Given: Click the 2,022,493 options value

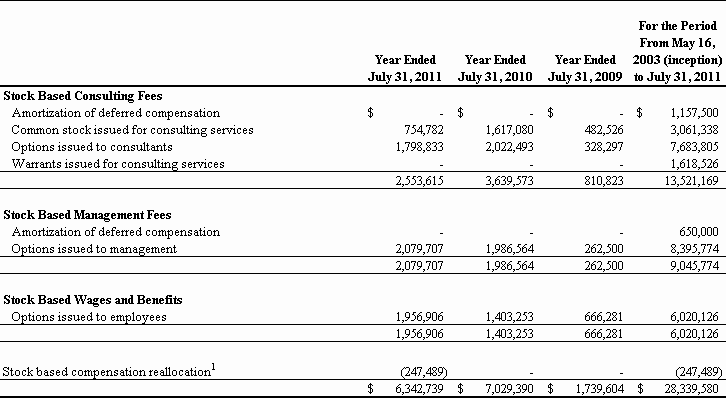Looking at the screenshot, I should click(x=509, y=147).
